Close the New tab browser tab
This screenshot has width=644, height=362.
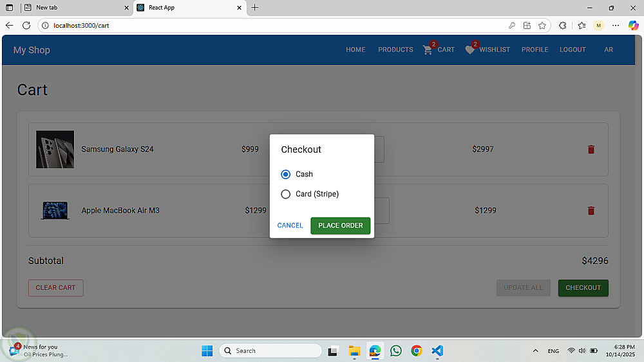[x=126, y=8]
